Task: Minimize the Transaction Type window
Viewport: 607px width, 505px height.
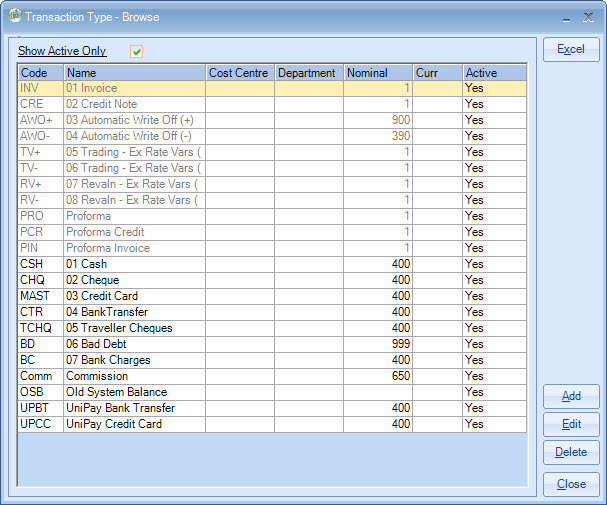Action: pyautogui.click(x=566, y=18)
